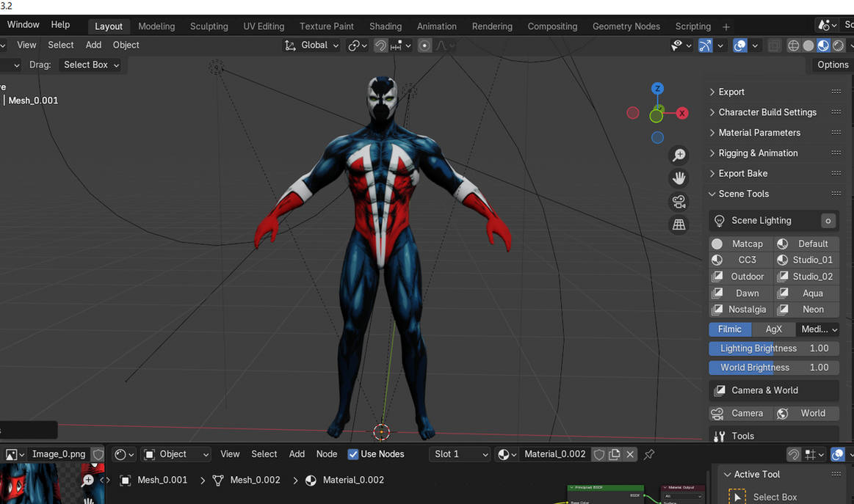
Task: Click fake user shield for Material_0.002
Action: point(599,454)
